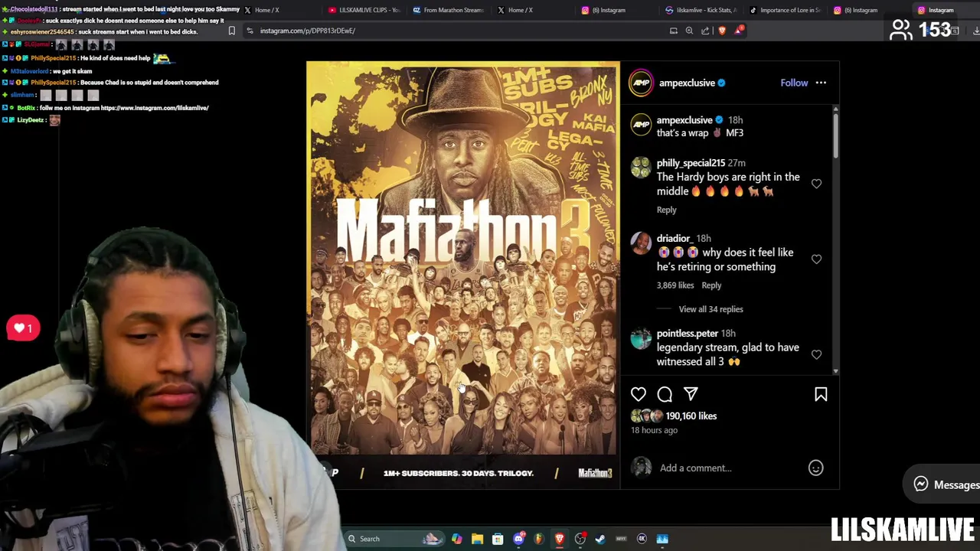The image size is (980, 551).
Task: View philly_special215's profile avatar
Action: coord(641,168)
